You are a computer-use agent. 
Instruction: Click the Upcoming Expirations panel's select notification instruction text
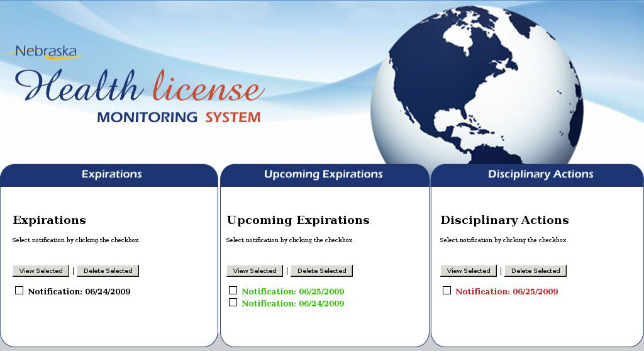[290, 240]
